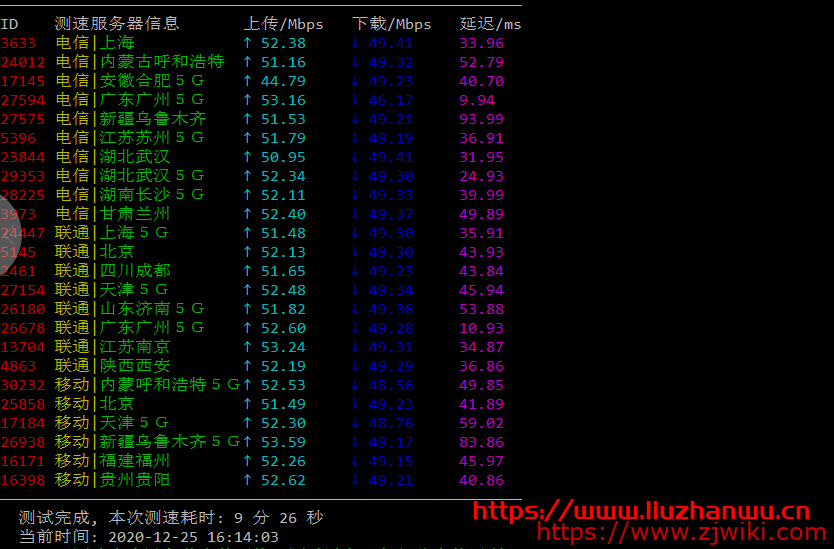The width and height of the screenshot is (834, 549).
Task: Click upload value 52.60
Action: tap(283, 328)
